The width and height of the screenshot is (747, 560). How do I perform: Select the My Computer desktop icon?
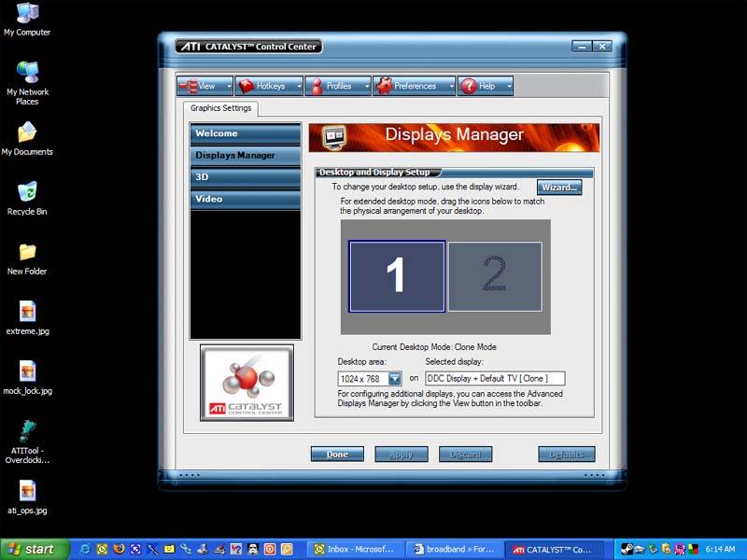(x=27, y=20)
